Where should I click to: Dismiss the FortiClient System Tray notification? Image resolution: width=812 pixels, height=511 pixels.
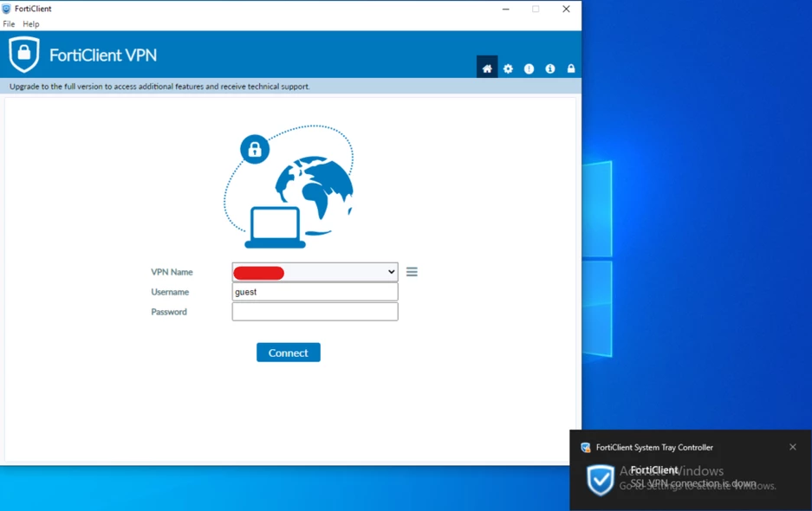[x=793, y=447]
